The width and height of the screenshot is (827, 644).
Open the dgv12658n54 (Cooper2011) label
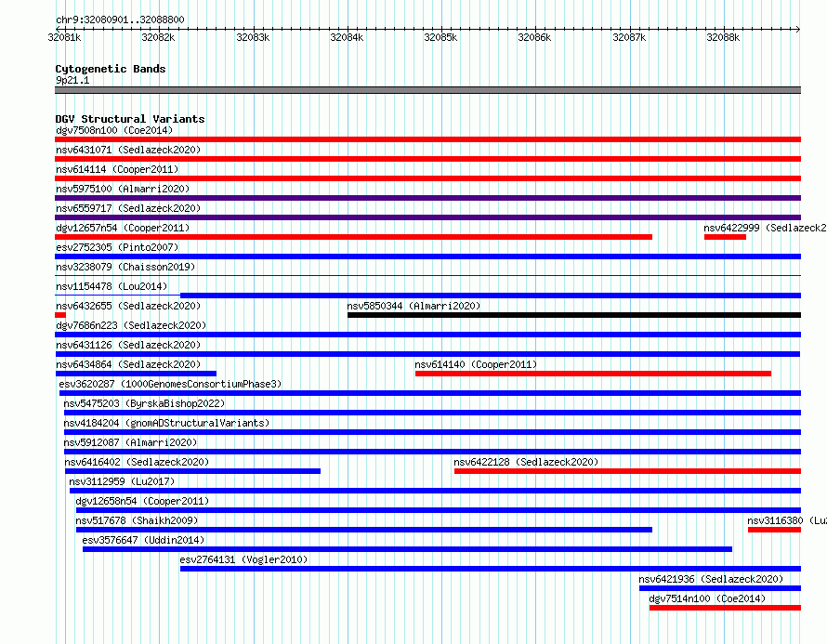pyautogui.click(x=142, y=501)
